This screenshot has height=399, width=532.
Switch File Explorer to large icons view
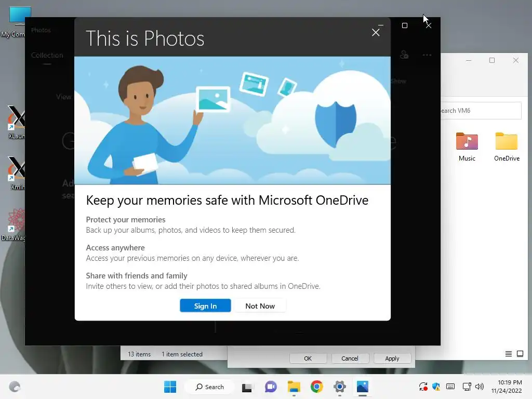(x=520, y=354)
